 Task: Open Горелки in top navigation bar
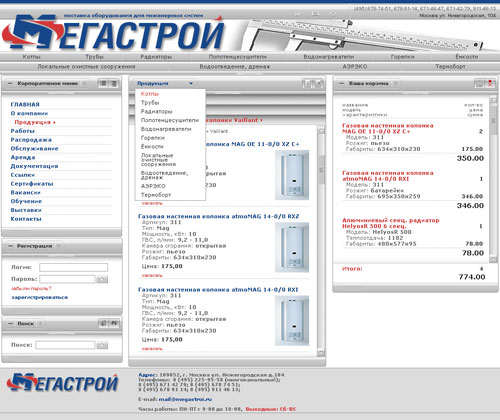(x=403, y=57)
